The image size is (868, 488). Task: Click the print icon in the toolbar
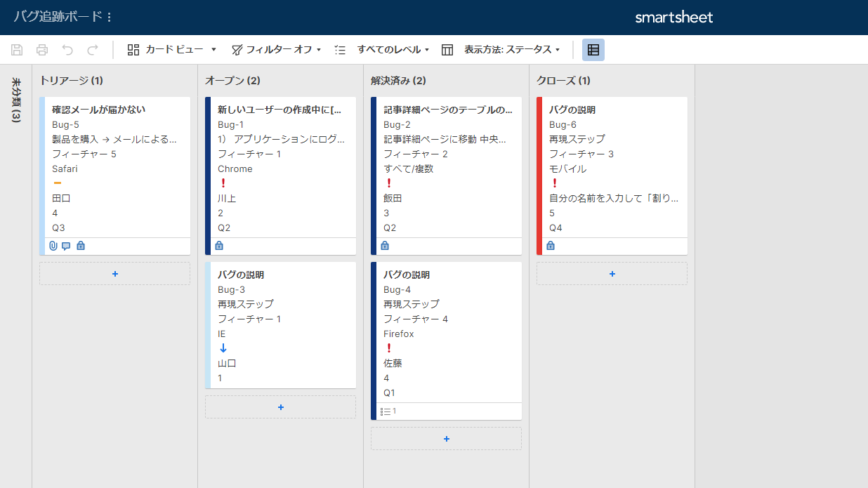(x=41, y=49)
